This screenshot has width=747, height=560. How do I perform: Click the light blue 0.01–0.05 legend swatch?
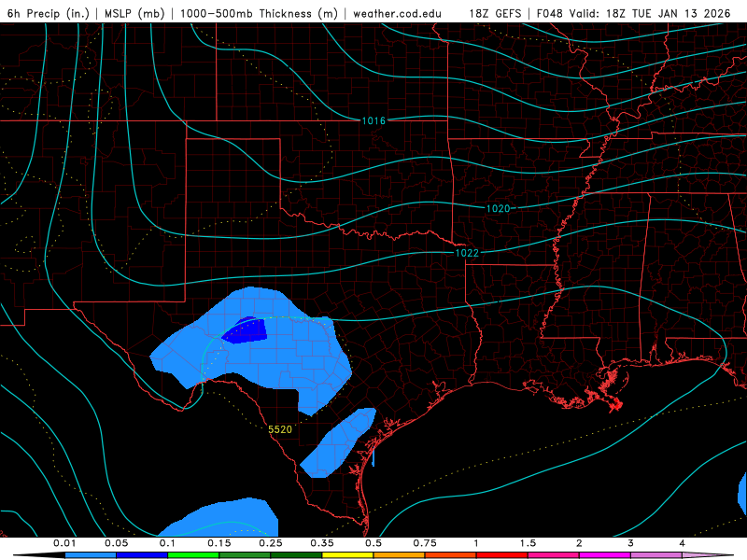point(91,555)
